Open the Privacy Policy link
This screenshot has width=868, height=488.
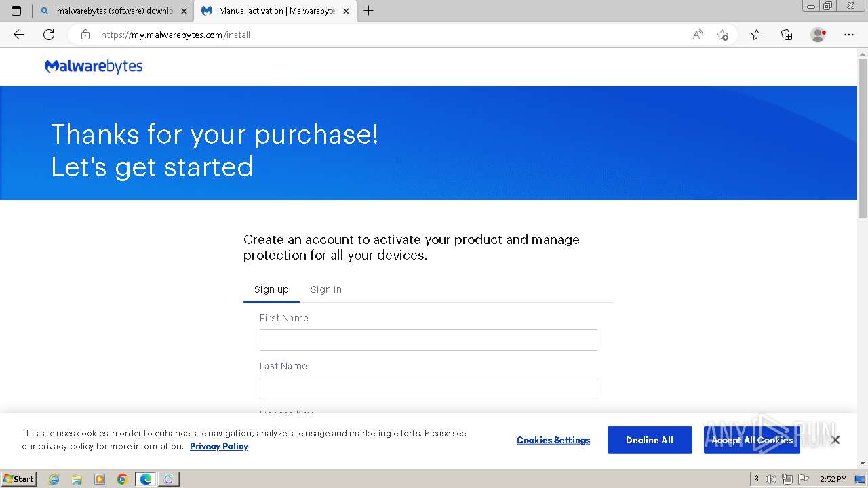point(219,446)
